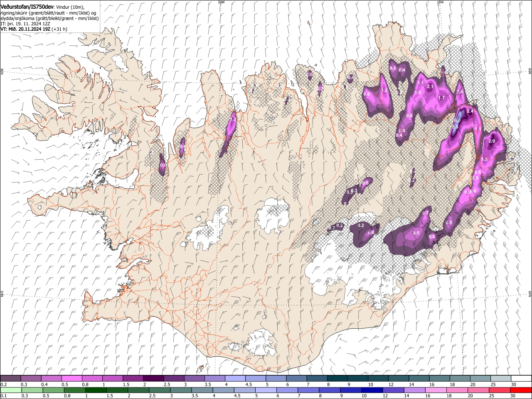Click the 'rigning/skúrir' legend description line

48,13
